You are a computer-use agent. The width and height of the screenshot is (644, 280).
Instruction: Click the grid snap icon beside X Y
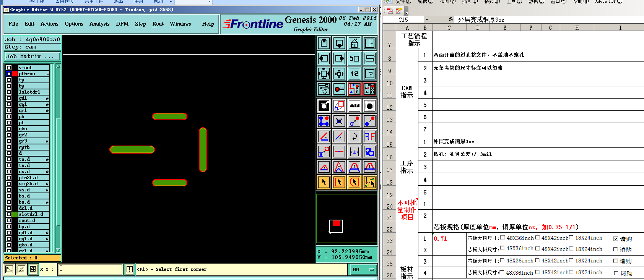coord(33,269)
